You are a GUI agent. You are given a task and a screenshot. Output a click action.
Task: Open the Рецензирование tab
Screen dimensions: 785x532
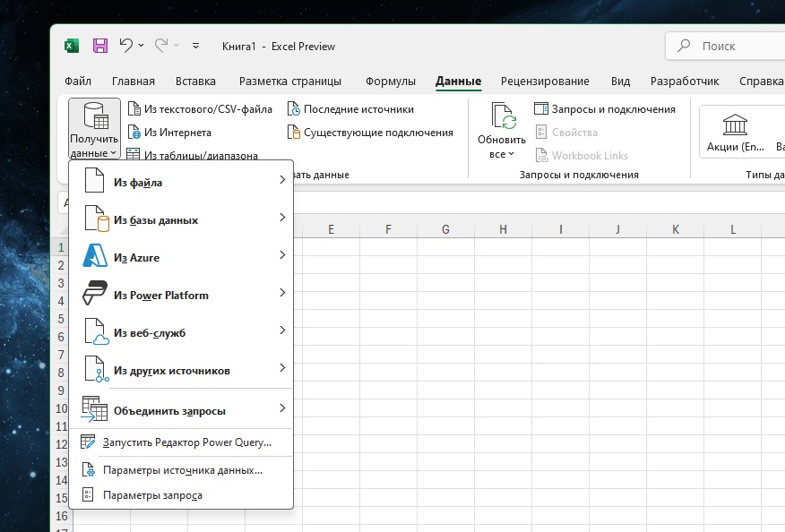[545, 82]
